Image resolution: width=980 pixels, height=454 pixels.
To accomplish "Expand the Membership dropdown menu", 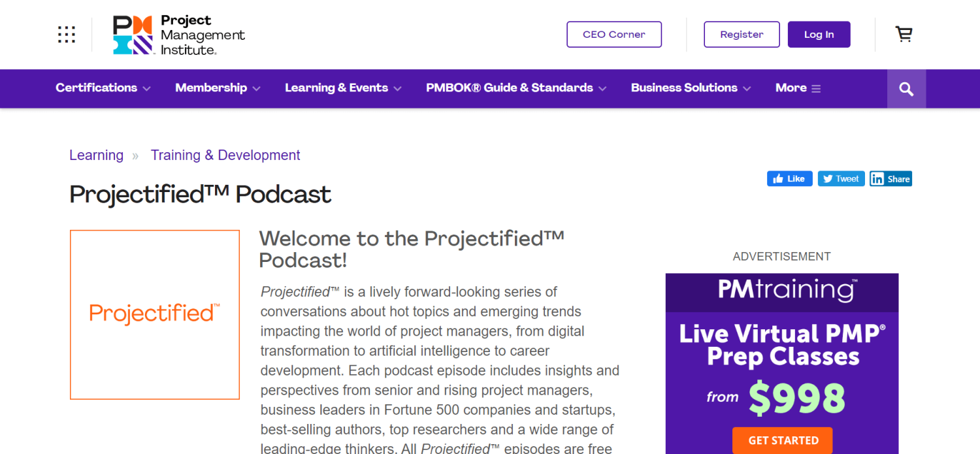I will click(218, 88).
